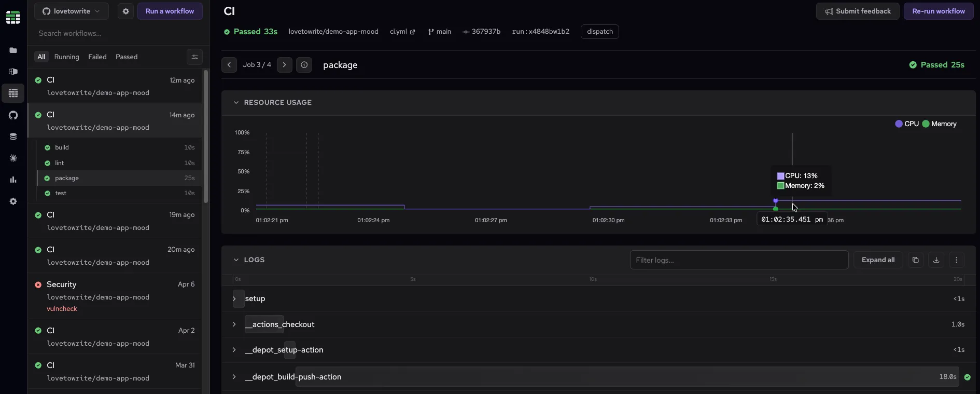The image size is (980, 394).
Task: Open the ci.yml external link
Action: click(402, 32)
